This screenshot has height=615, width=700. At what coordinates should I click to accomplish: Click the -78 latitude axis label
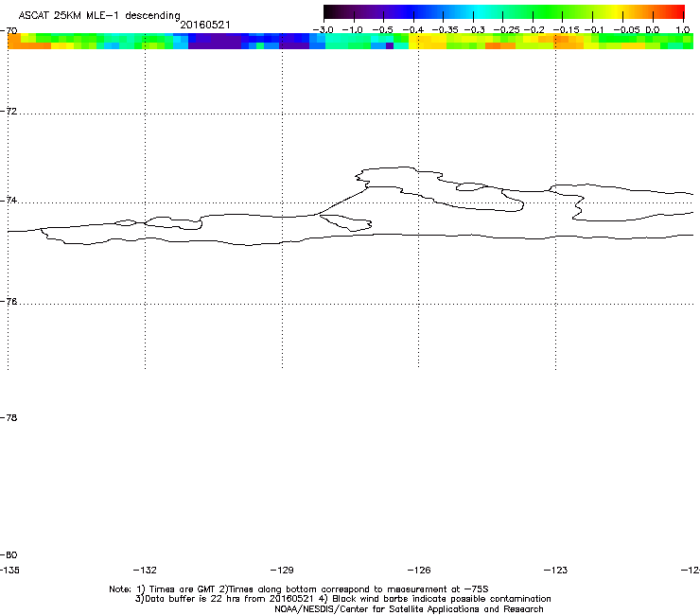pyautogui.click(x=9, y=417)
